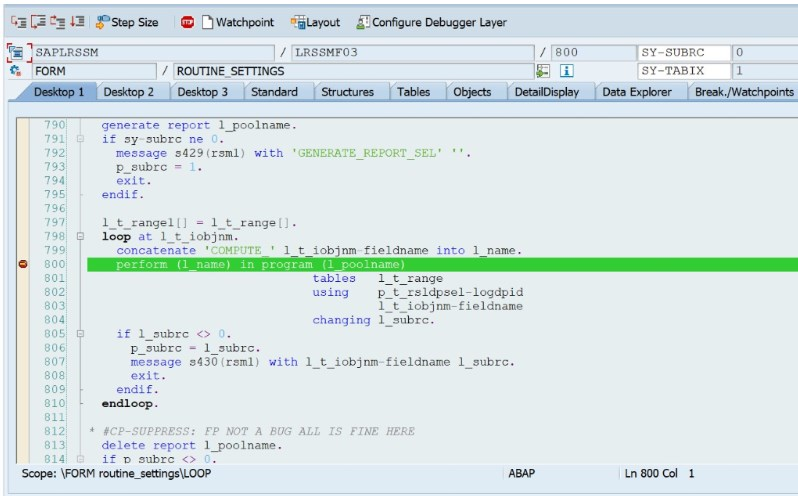Click the LRSSMF03 include field

tap(413, 52)
